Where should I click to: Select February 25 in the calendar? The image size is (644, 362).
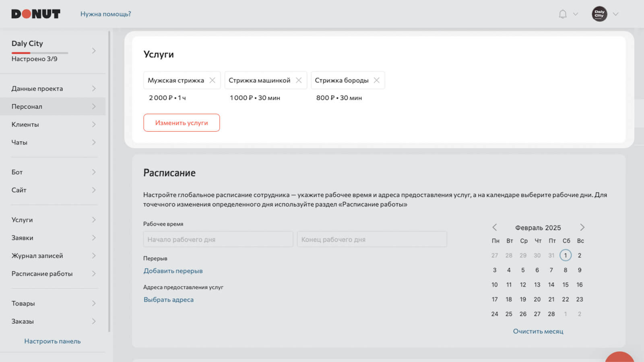pyautogui.click(x=509, y=314)
